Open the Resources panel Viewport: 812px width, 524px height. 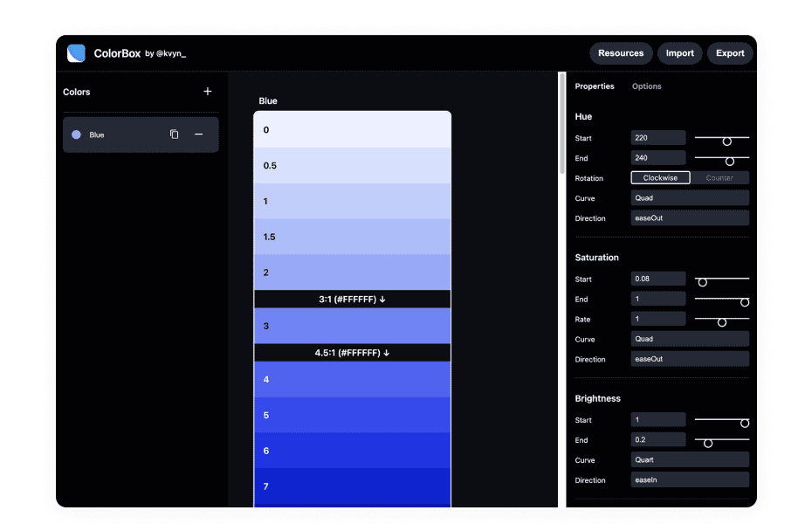[621, 52]
